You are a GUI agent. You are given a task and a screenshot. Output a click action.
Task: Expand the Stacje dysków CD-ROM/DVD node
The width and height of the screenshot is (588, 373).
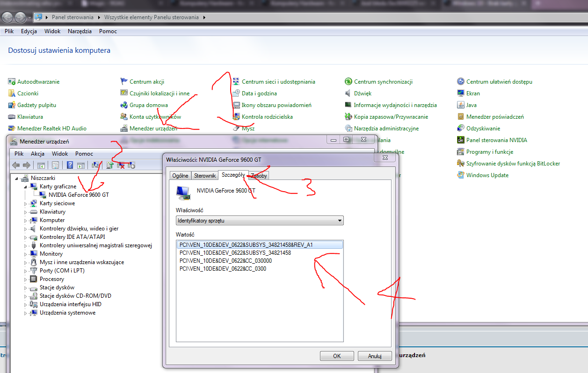(x=26, y=296)
